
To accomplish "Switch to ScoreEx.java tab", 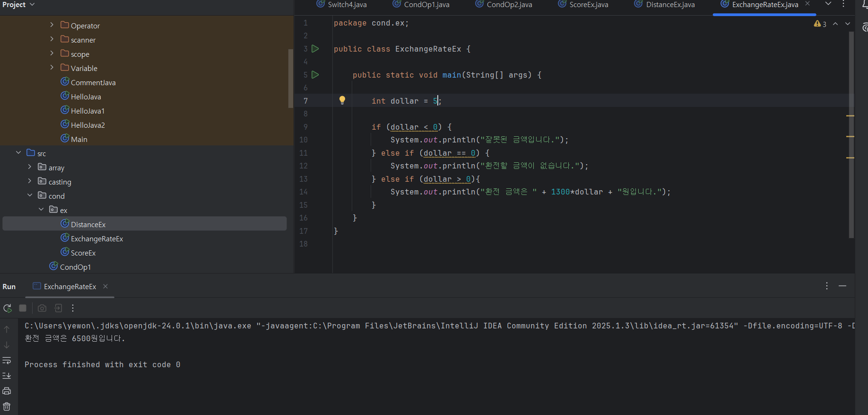I will coord(583,5).
